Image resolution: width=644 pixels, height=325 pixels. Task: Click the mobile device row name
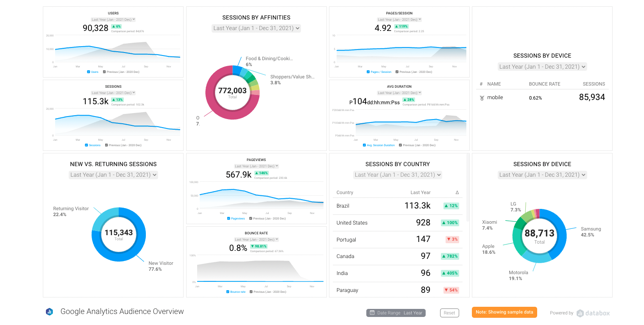coord(495,97)
